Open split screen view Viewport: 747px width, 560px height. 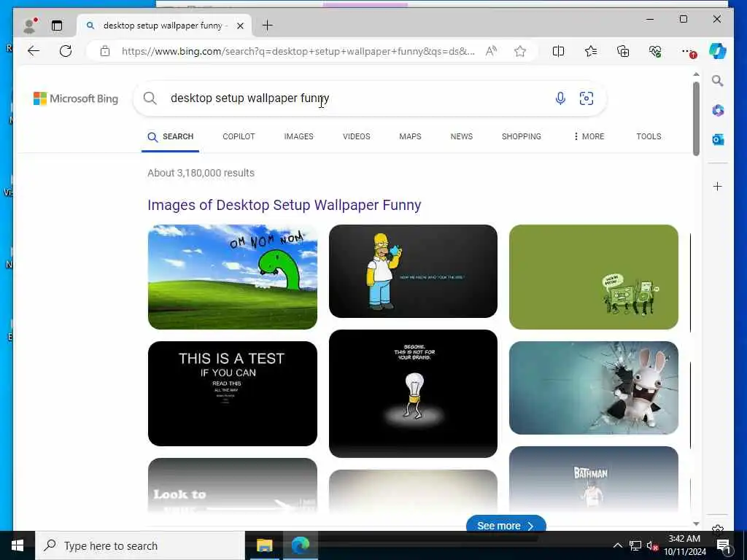click(558, 51)
